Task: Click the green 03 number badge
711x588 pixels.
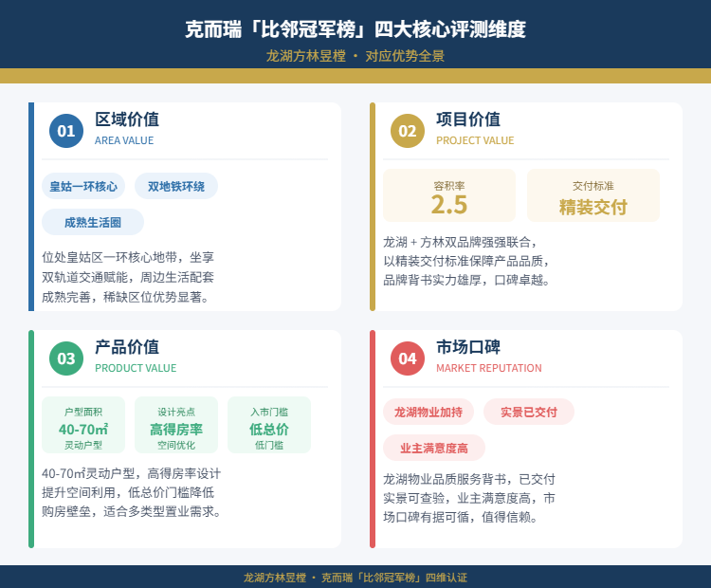Action: tap(66, 358)
